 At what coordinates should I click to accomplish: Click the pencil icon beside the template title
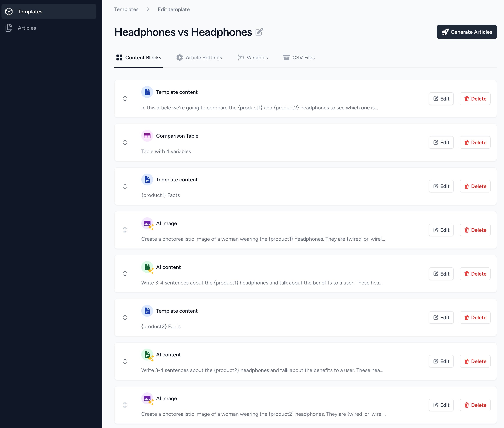point(259,32)
